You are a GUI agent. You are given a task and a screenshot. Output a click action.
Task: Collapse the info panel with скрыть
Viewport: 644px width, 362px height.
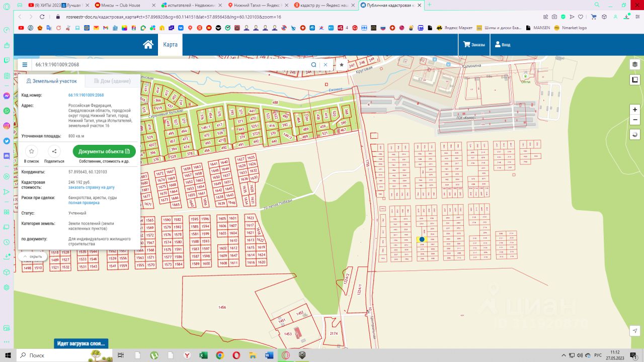click(x=33, y=256)
